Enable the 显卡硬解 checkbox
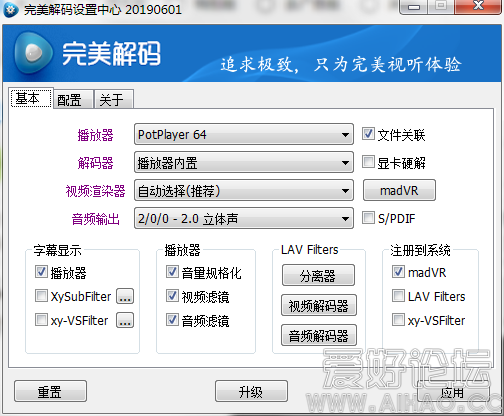Image resolution: width=504 pixels, height=416 pixels. [368, 162]
